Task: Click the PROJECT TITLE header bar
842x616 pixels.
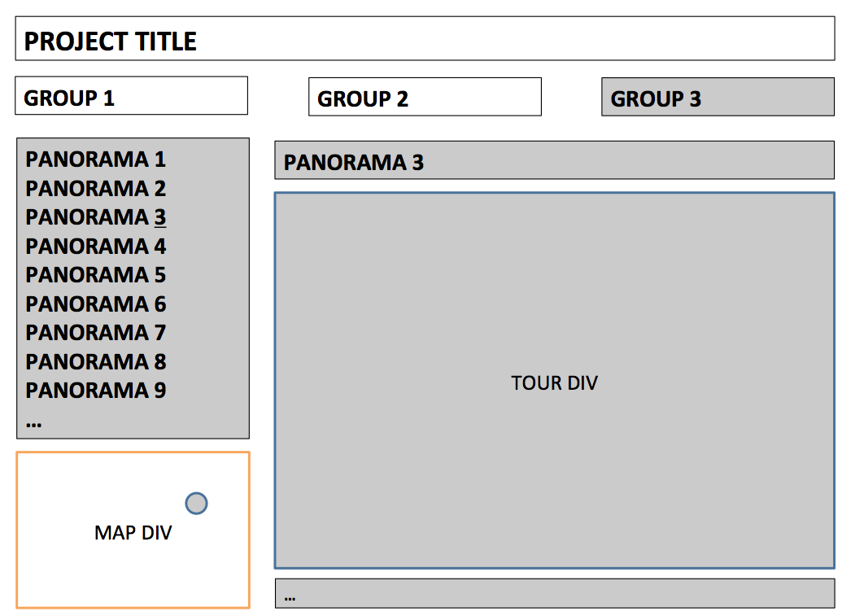Action: pyautogui.click(x=425, y=38)
